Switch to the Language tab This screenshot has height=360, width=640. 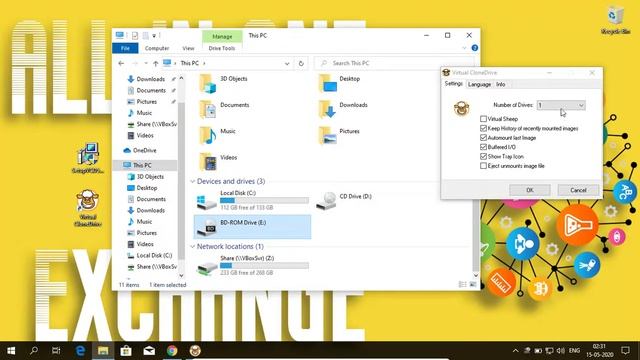click(479, 84)
